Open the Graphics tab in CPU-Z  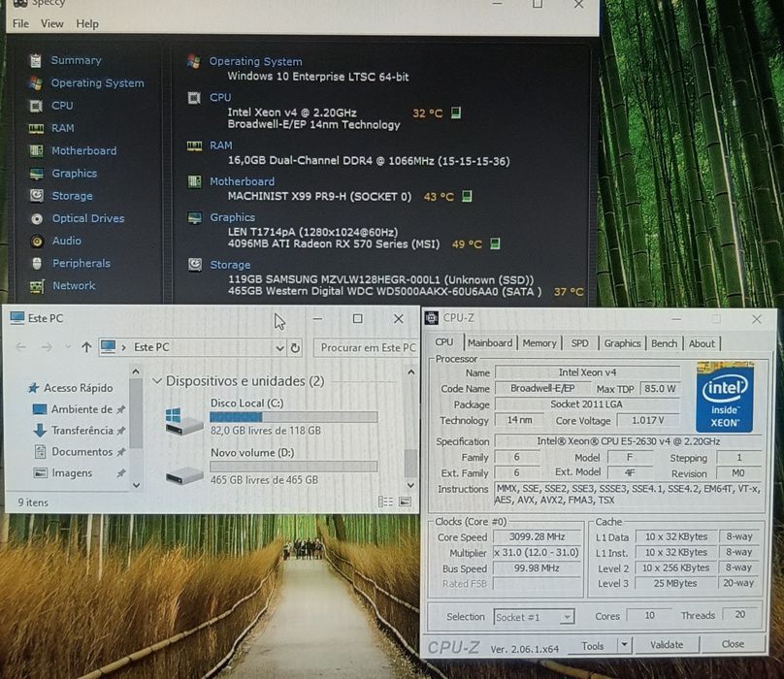click(622, 343)
